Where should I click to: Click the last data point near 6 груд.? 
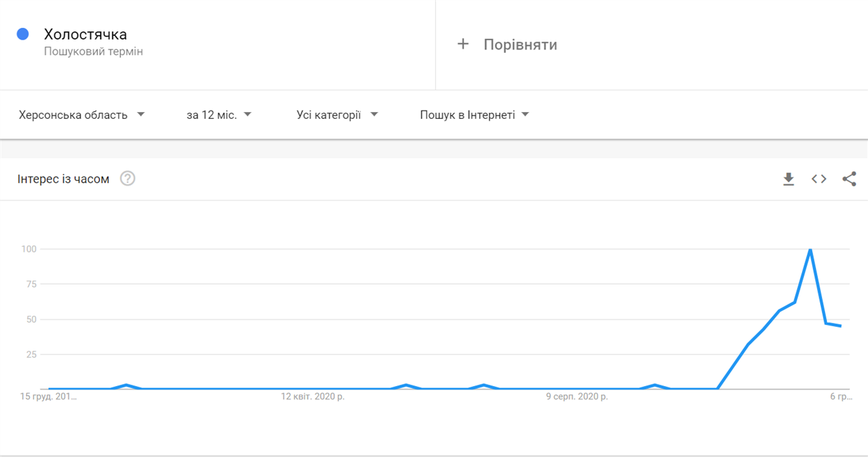tap(841, 326)
